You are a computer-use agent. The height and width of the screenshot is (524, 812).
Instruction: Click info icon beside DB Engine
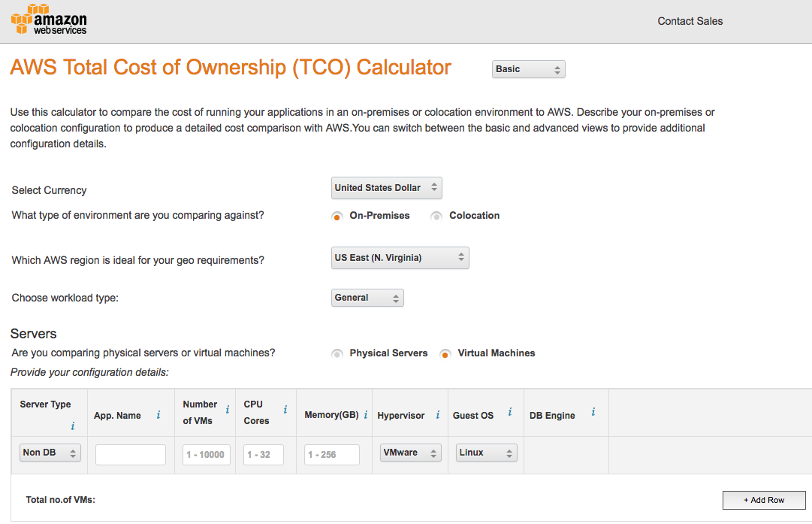tap(593, 412)
